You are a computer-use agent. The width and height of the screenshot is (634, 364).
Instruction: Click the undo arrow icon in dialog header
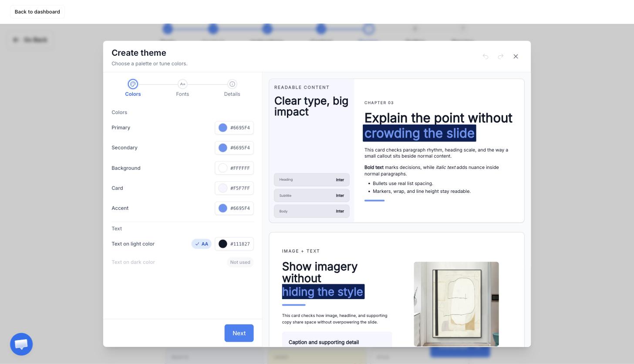486,57
